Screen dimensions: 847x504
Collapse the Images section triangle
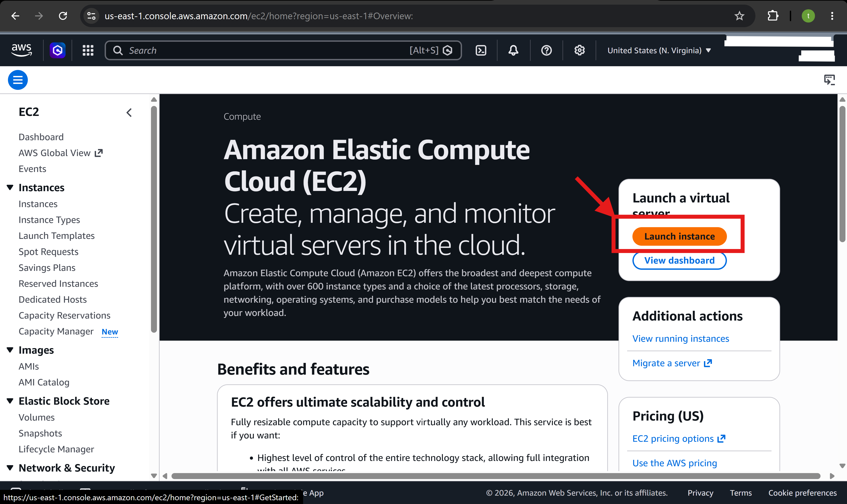pos(10,350)
